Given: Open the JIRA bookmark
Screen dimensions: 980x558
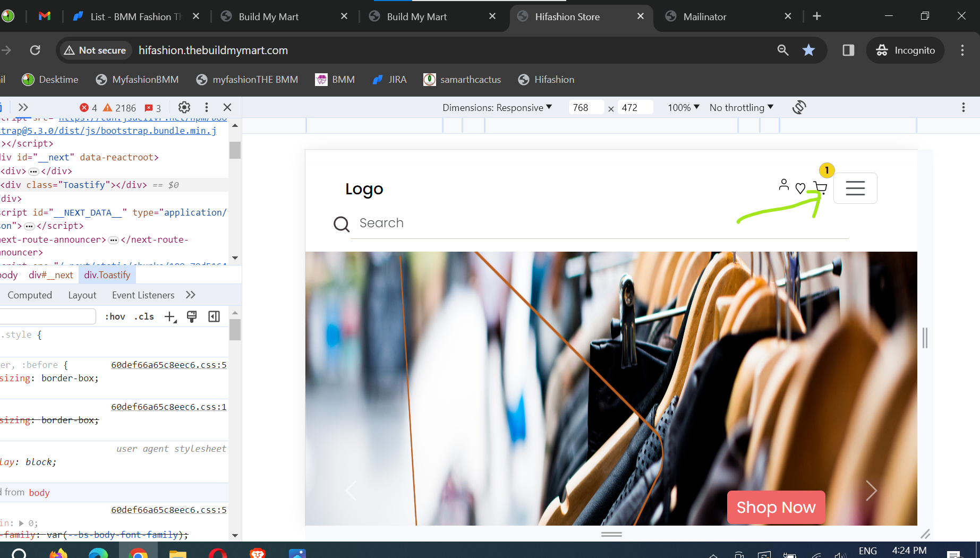Looking at the screenshot, I should [x=389, y=80].
